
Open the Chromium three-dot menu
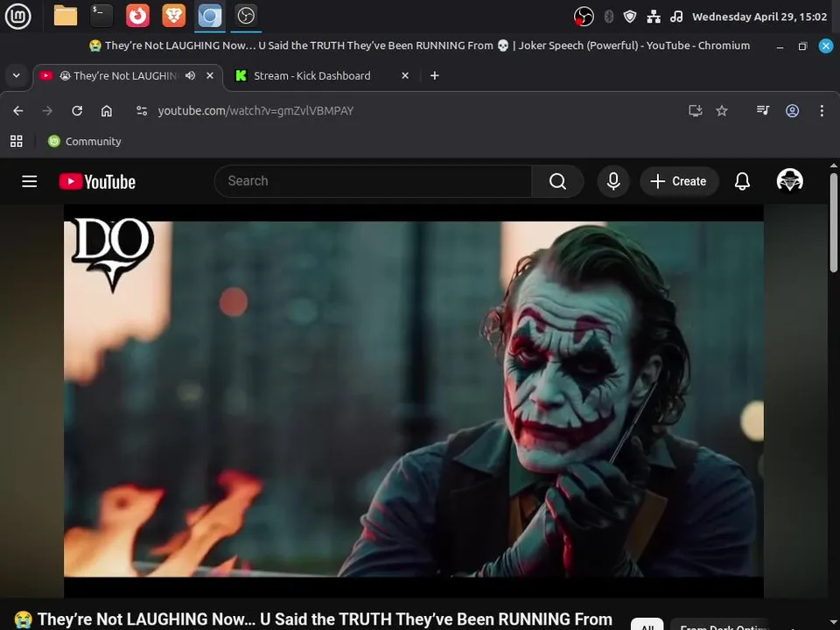(822, 111)
